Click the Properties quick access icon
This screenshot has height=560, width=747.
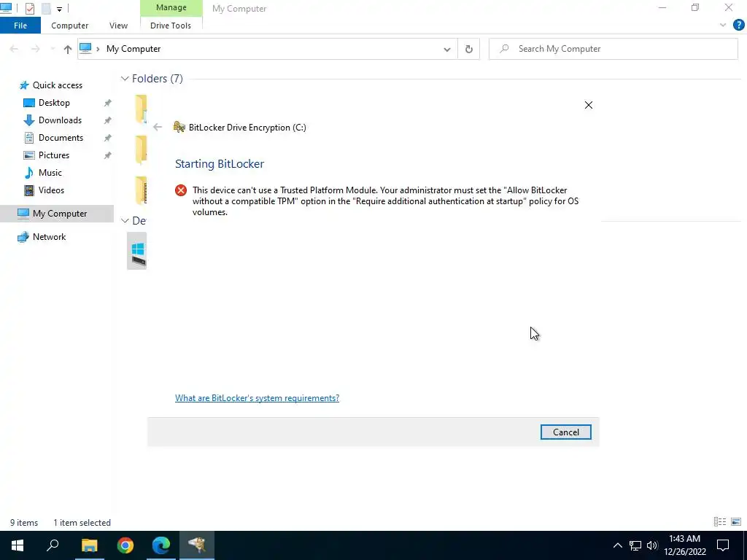pyautogui.click(x=29, y=8)
